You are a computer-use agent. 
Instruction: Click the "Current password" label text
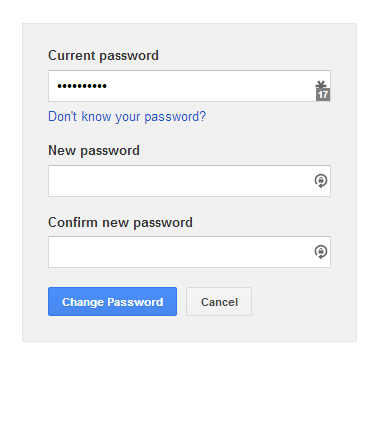[x=103, y=56]
